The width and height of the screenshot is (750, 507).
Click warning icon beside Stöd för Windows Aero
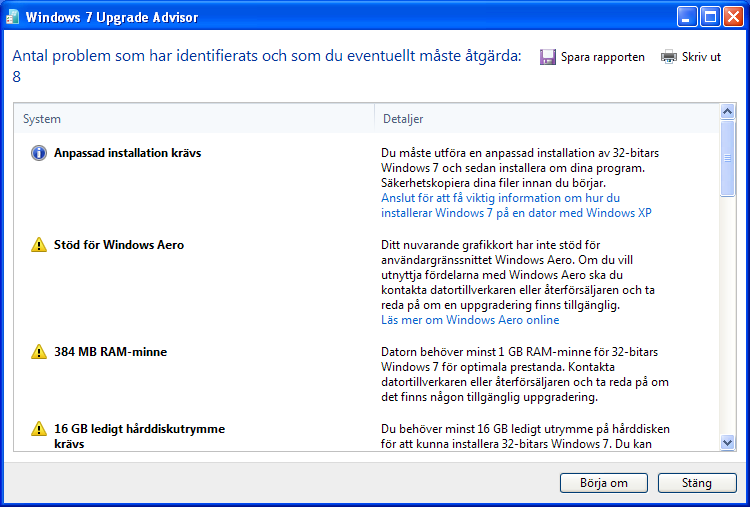[39, 245]
